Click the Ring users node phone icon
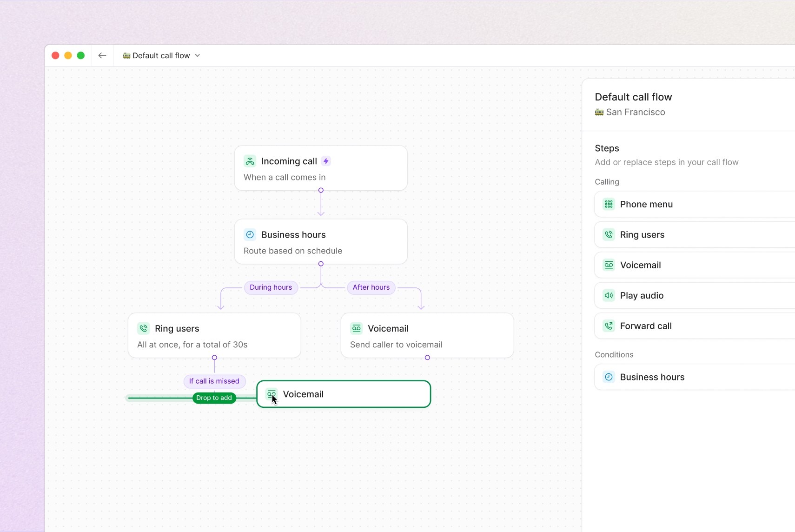795x532 pixels. point(144,329)
